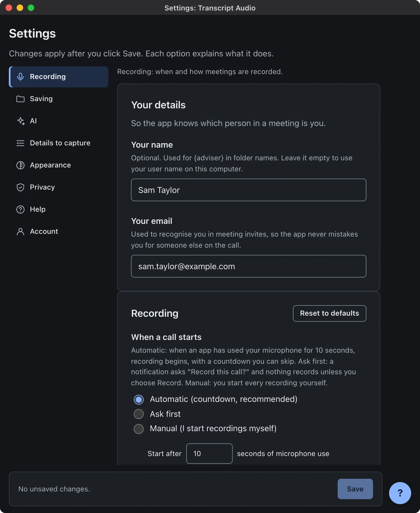
Task: Click the 'seconds of microphone use' label
Action: 283,454
